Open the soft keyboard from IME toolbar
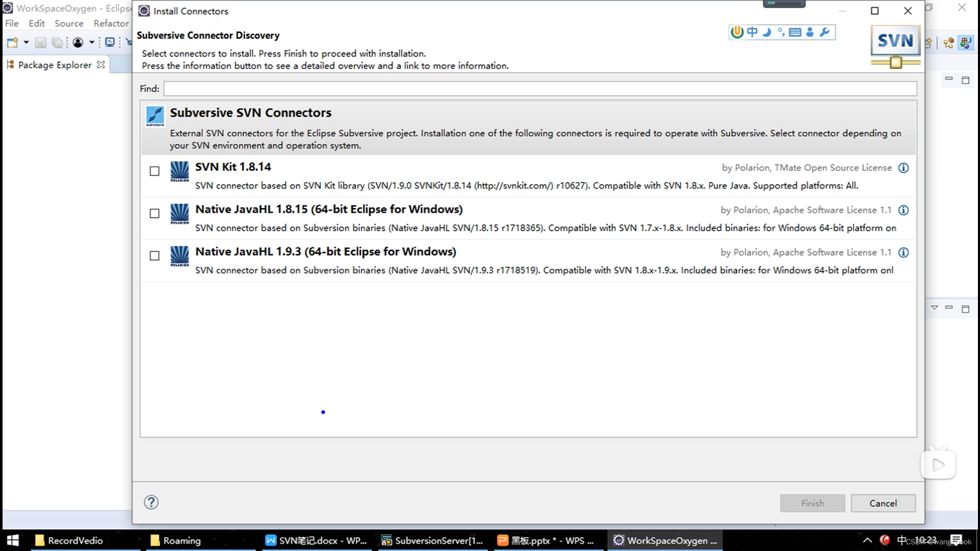This screenshot has width=980, height=551. (x=795, y=32)
